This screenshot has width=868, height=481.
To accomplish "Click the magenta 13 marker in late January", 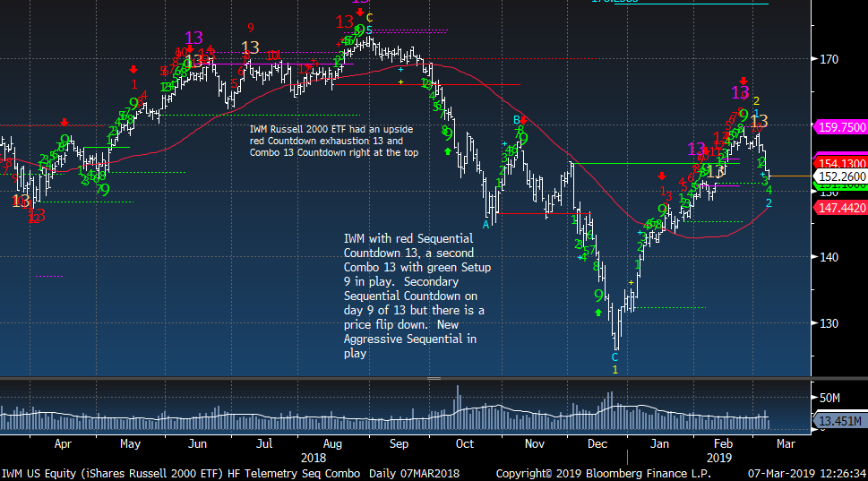I will click(x=696, y=149).
